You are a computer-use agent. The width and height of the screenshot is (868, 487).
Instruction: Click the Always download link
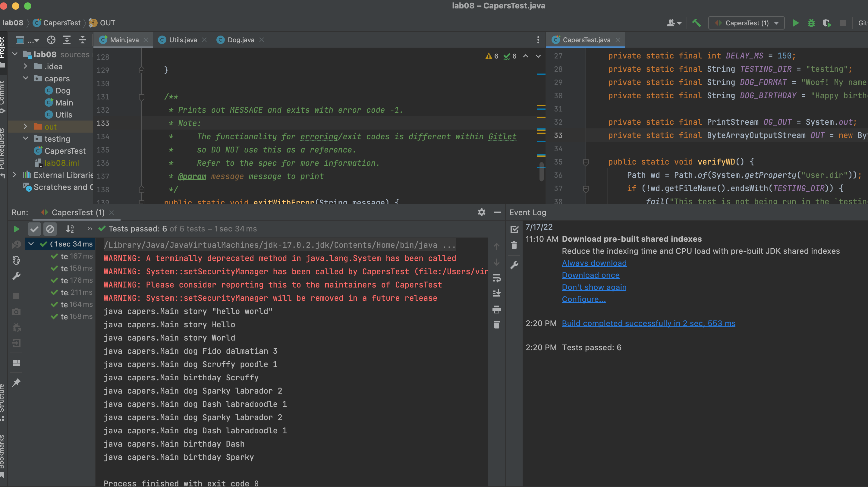pos(594,263)
